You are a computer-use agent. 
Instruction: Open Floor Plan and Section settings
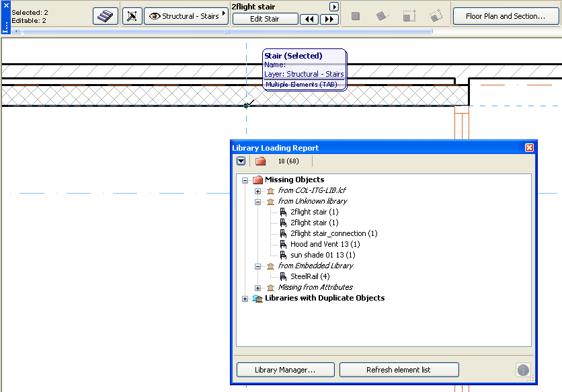click(x=506, y=16)
